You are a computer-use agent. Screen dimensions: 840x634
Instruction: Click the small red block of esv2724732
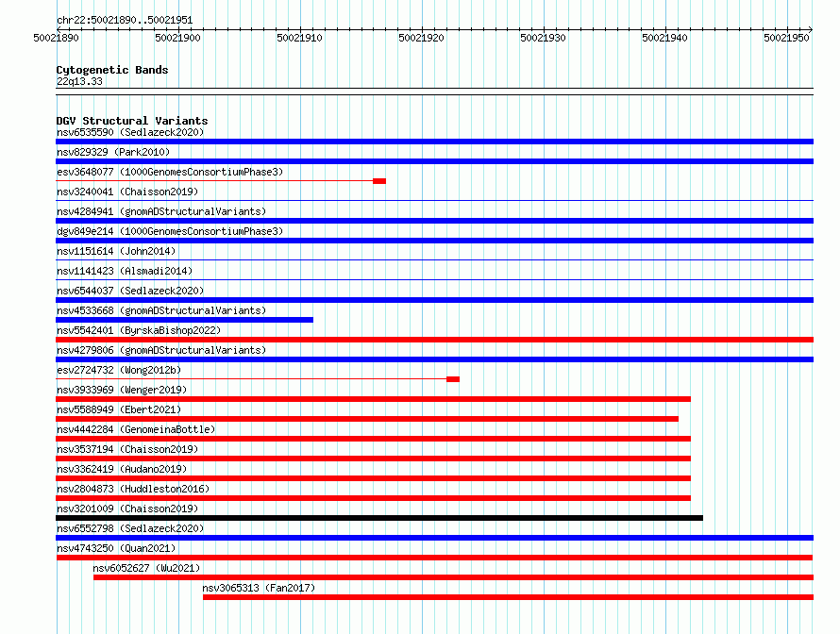click(x=453, y=379)
